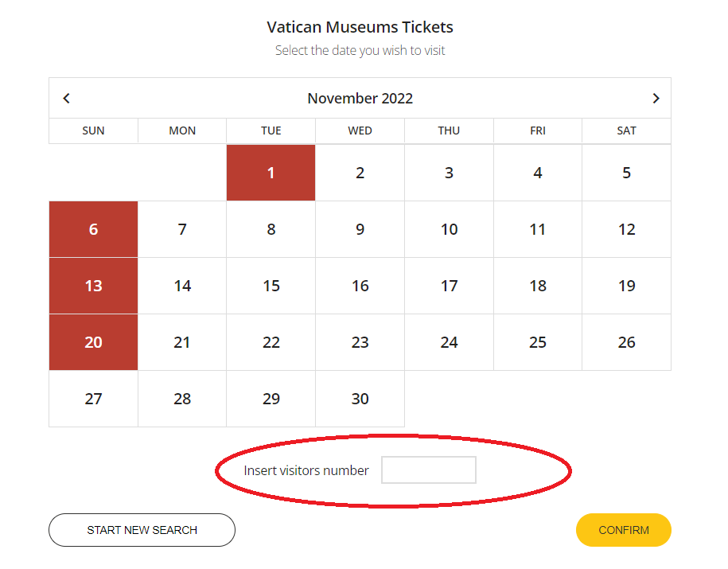Choose date 5 in the Saturday column
Viewport: 728px width, 569px height.
[x=626, y=173]
